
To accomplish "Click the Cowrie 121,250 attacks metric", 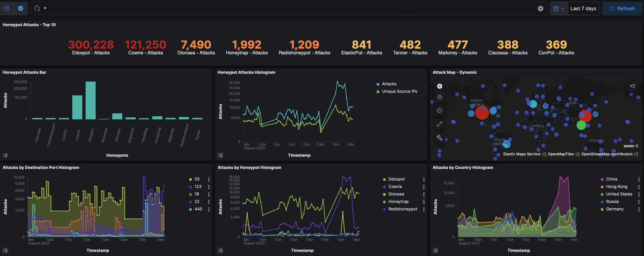I will click(x=146, y=47).
